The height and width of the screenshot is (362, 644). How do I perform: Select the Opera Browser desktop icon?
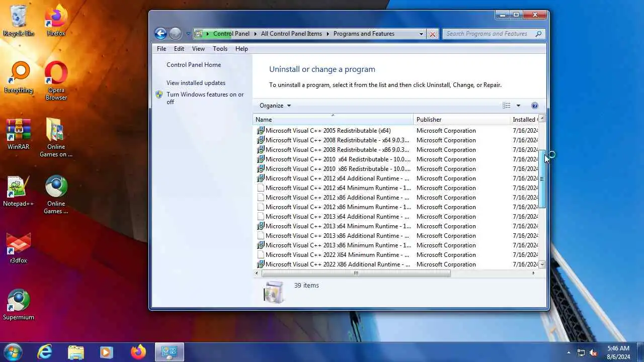(x=56, y=80)
